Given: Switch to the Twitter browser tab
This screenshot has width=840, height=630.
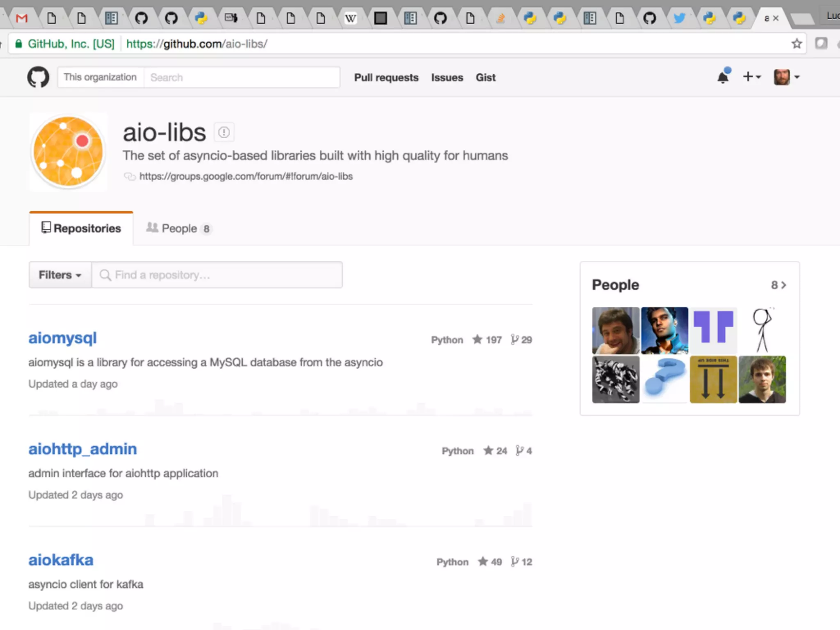Looking at the screenshot, I should point(679,18).
